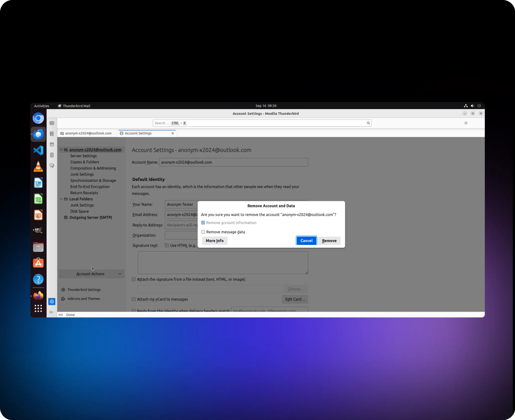
Task: Click More Info in removal dialog
Action: click(214, 241)
